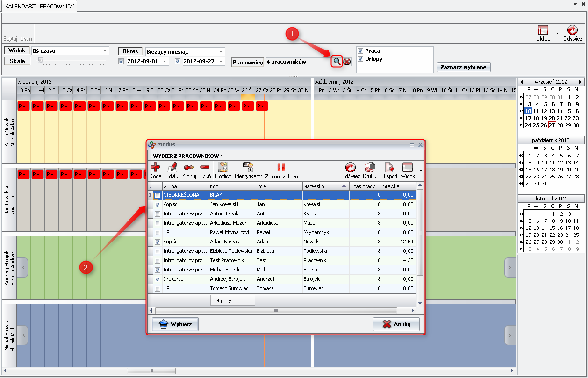Click the Dodaj icon in Modus dialog

(x=155, y=167)
